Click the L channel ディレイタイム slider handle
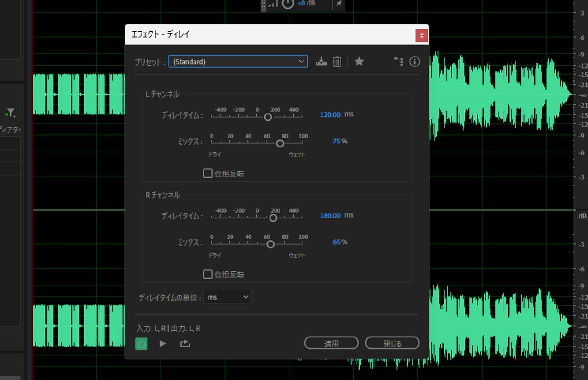Screen dimensions: 588x380 pos(268,117)
